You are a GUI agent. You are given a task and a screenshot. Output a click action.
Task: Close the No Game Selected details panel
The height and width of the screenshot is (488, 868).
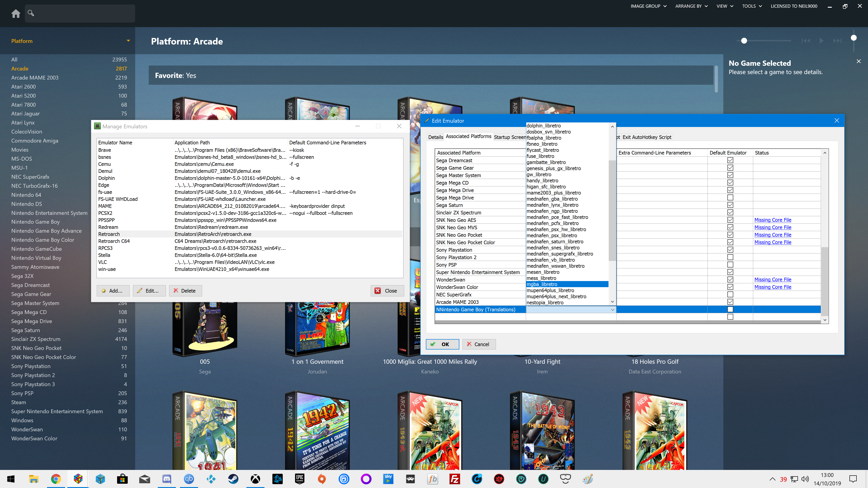click(859, 61)
